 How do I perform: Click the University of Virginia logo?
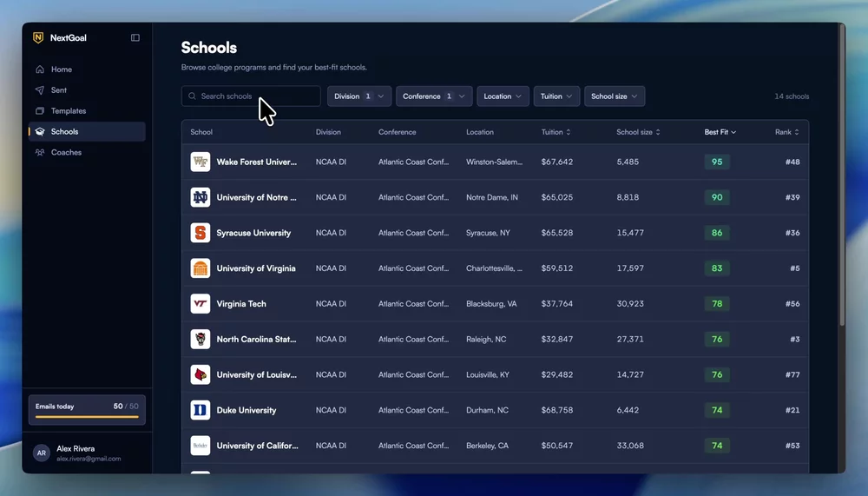(201, 268)
